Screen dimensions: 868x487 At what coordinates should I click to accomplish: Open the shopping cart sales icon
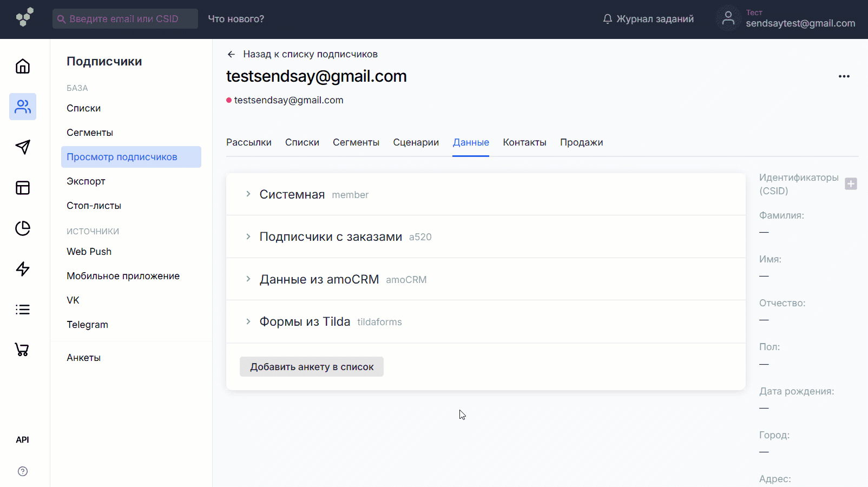[23, 350]
